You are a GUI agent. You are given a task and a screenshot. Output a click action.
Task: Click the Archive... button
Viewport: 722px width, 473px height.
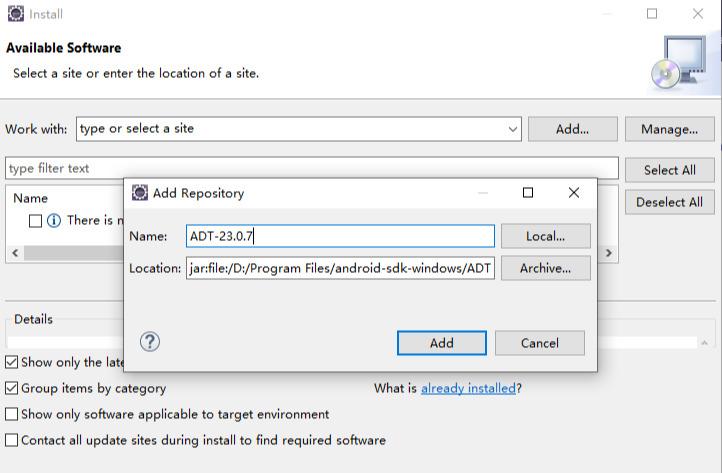(x=546, y=268)
